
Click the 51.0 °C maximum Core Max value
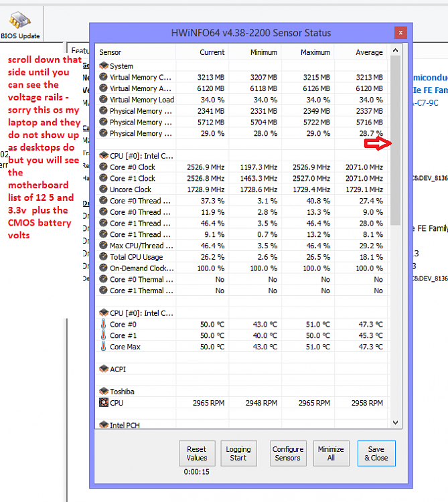pos(317,347)
